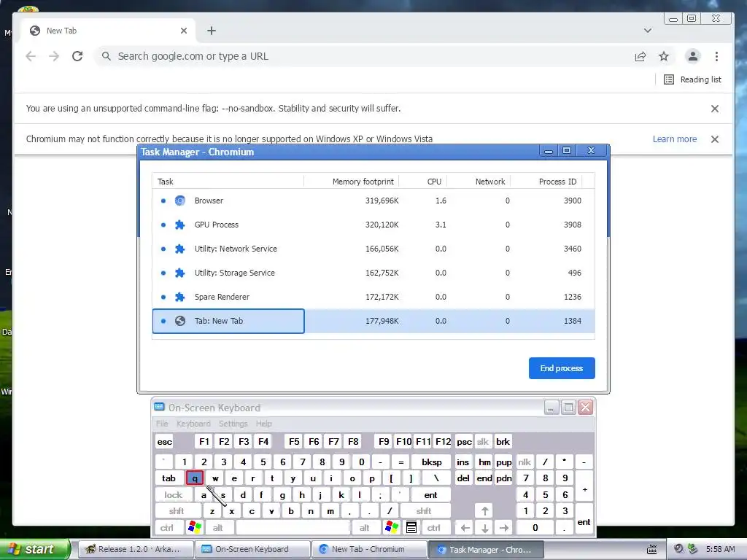The height and width of the screenshot is (560, 747).
Task: Click the down arrow key
Action: (484, 528)
